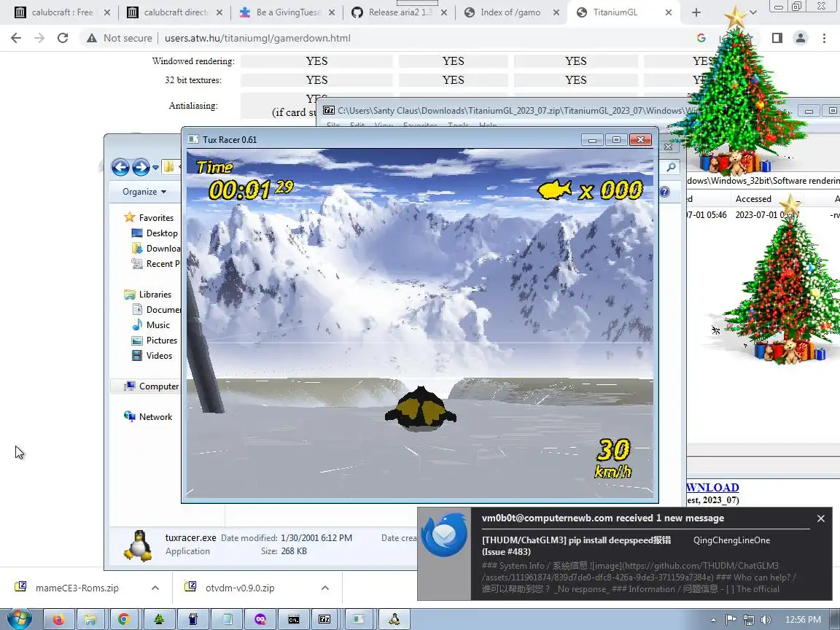Screen dimensions: 840x630
Task: Click Explorer search magnifier icon
Action: pyautogui.click(x=671, y=168)
